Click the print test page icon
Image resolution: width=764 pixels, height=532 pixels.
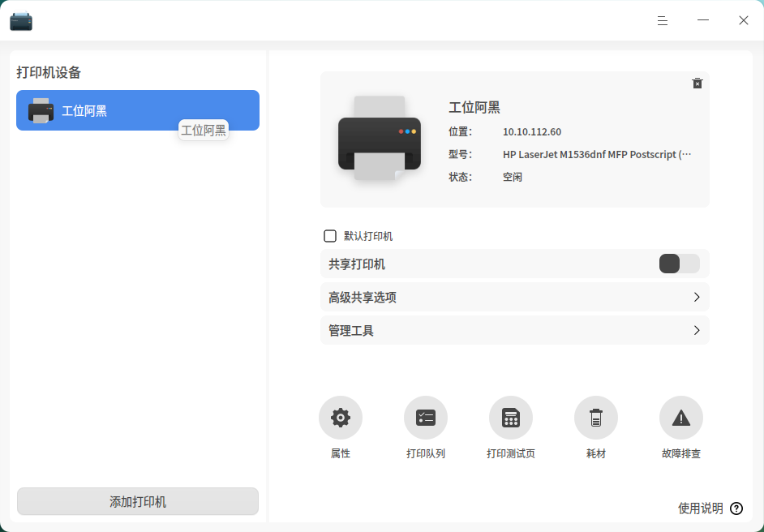511,418
